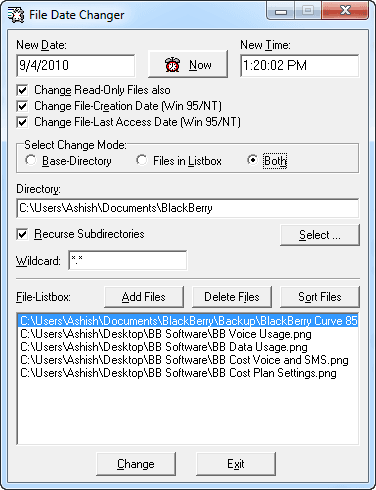Disable Recurse Subdirectories checkbox

(22, 234)
